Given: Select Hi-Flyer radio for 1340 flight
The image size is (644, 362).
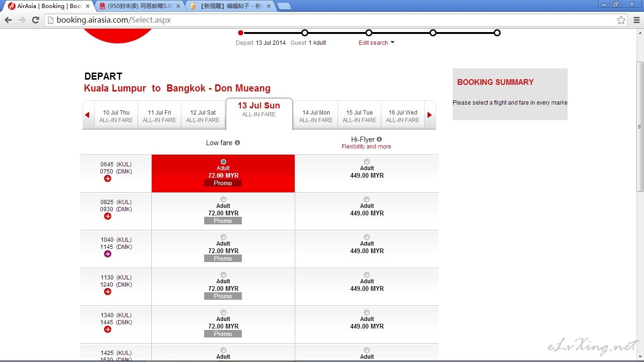Looking at the screenshot, I should point(367,313).
